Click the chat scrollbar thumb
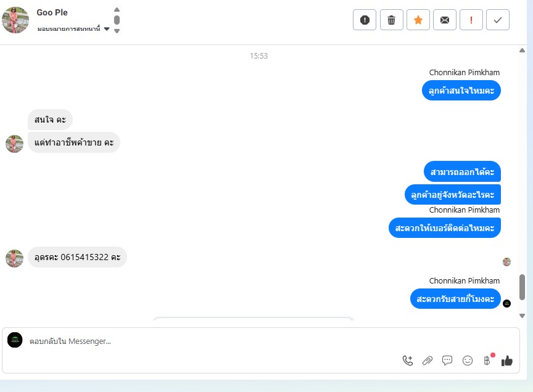The width and height of the screenshot is (533, 392). point(522,287)
